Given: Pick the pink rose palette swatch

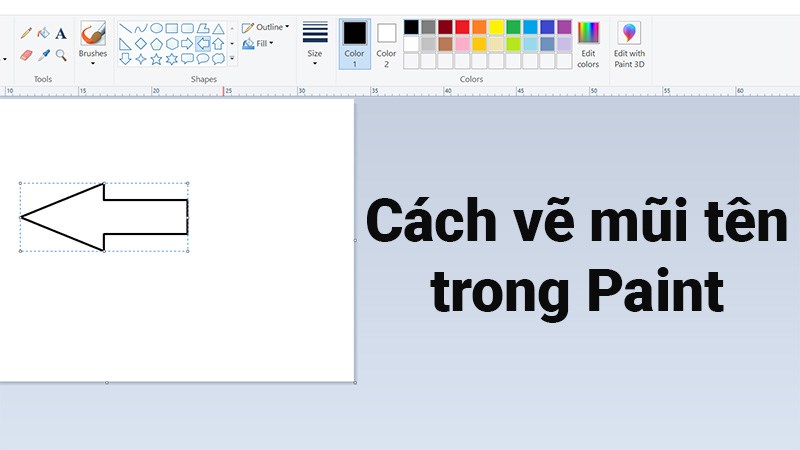Looking at the screenshot, I should (462, 44).
